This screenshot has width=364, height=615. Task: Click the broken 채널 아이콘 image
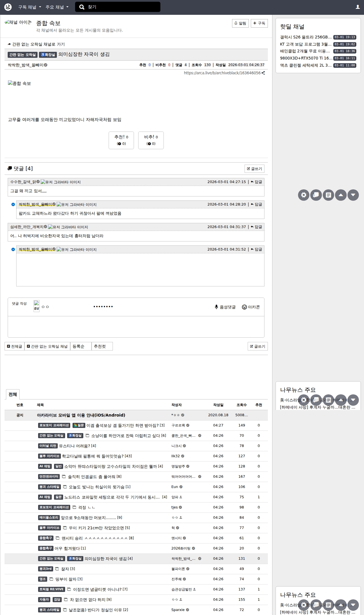pos(18,22)
